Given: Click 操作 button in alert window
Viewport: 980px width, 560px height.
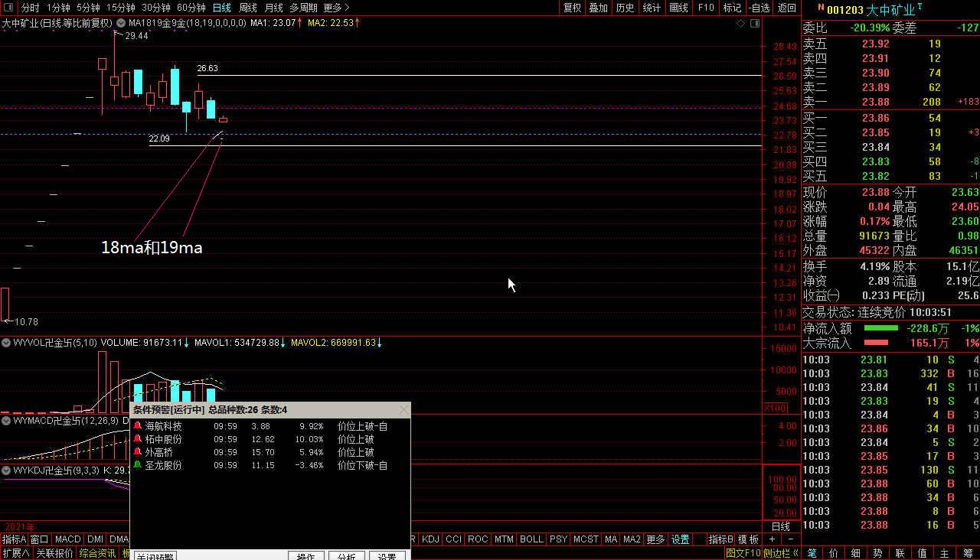Looking at the screenshot, I should click(x=306, y=555).
